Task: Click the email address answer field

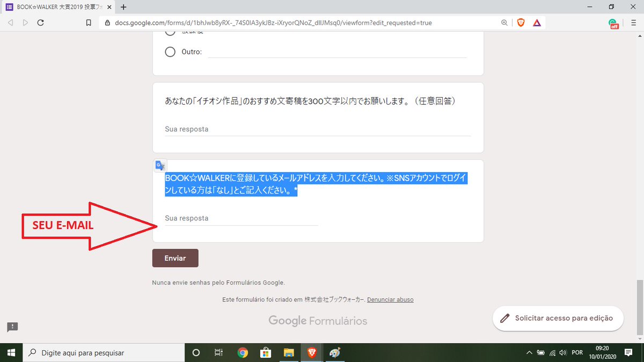Action: 241,218
